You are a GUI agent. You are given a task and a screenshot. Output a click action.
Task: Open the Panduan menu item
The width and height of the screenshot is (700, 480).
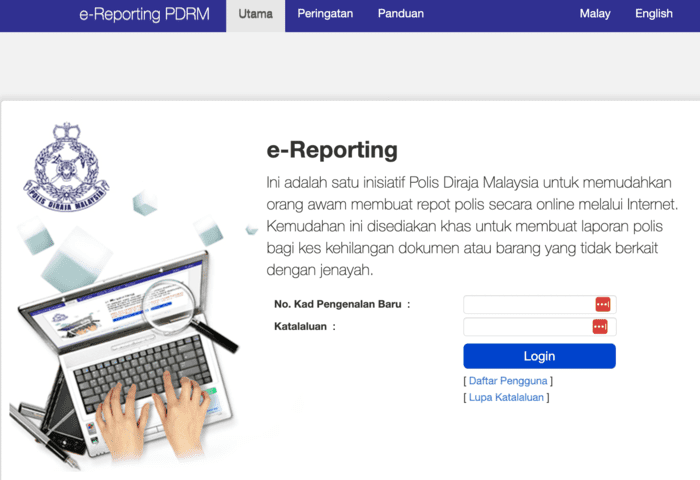coord(400,14)
